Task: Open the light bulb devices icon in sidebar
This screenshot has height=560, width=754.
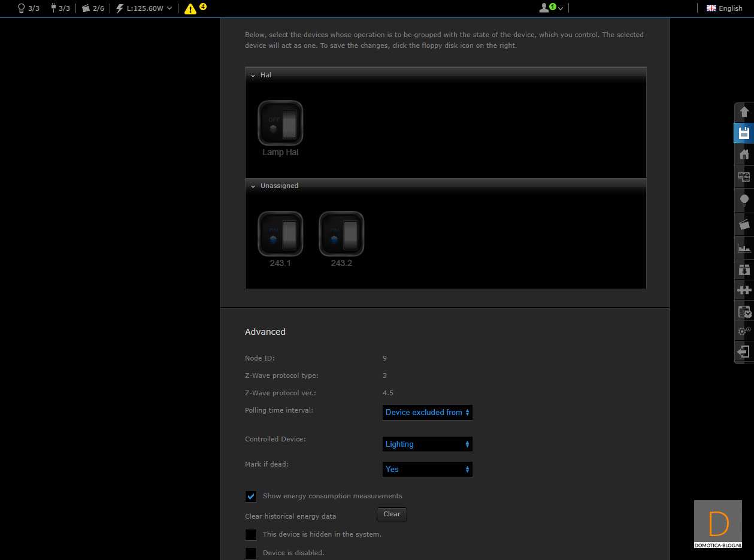Action: pos(744,200)
